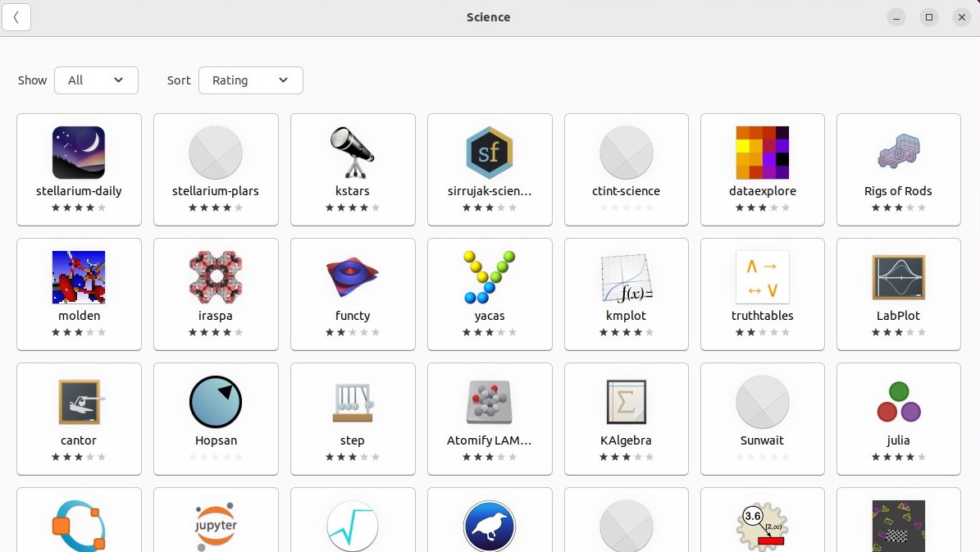Image resolution: width=980 pixels, height=552 pixels.
Task: Click the star rating under functy
Action: [x=353, y=332]
